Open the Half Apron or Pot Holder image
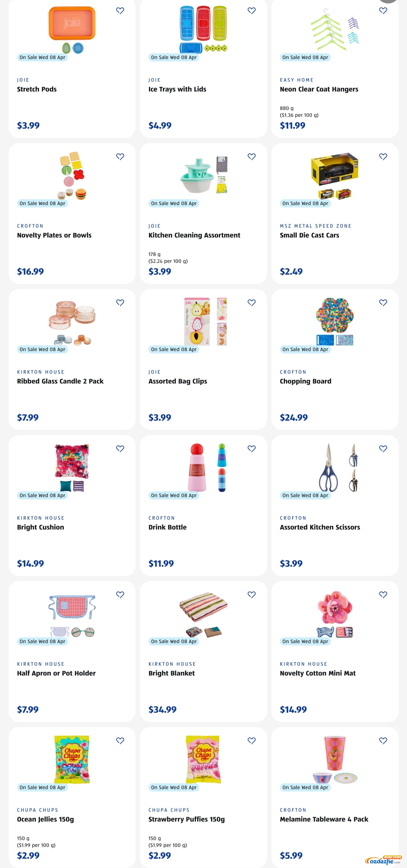The width and height of the screenshot is (407, 868). coord(72,613)
